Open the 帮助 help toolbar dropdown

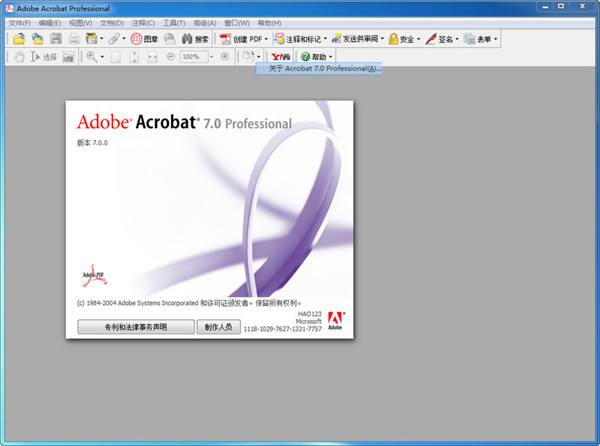click(x=316, y=57)
